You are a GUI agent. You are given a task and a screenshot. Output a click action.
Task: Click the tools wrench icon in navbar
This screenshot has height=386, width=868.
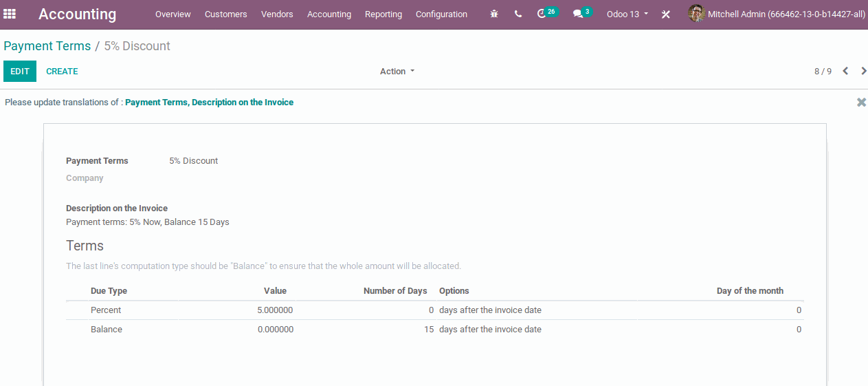point(666,14)
